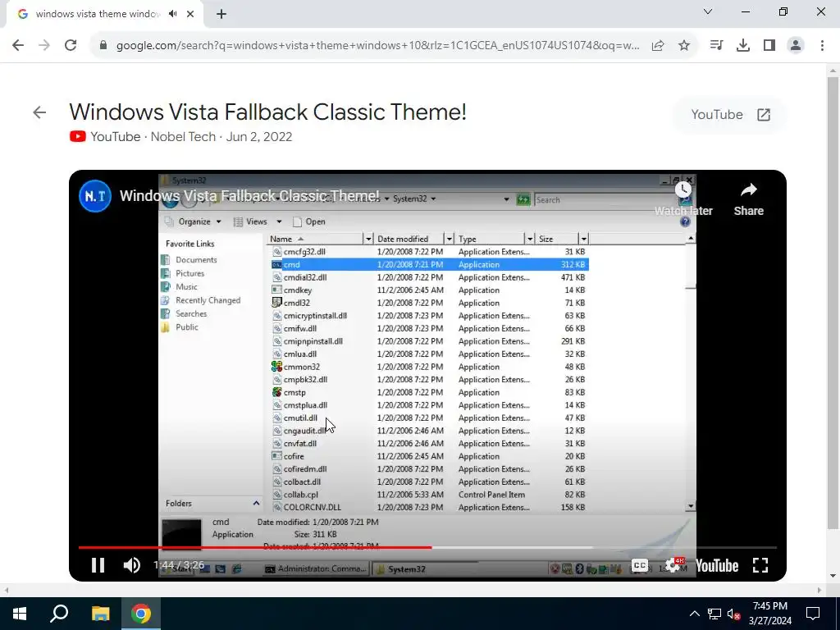
Task: Enter fullscreen mode
Action: coord(760,565)
